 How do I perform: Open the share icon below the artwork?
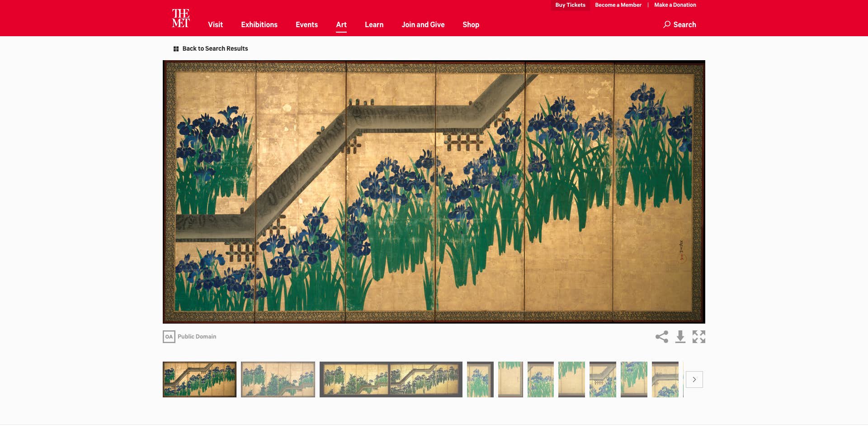(x=661, y=337)
